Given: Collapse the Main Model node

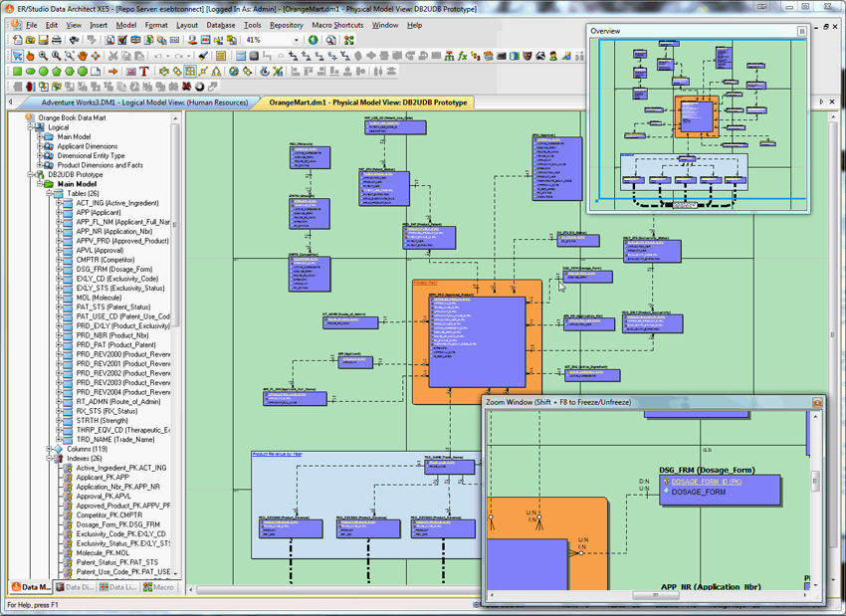Looking at the screenshot, I should click(40, 184).
